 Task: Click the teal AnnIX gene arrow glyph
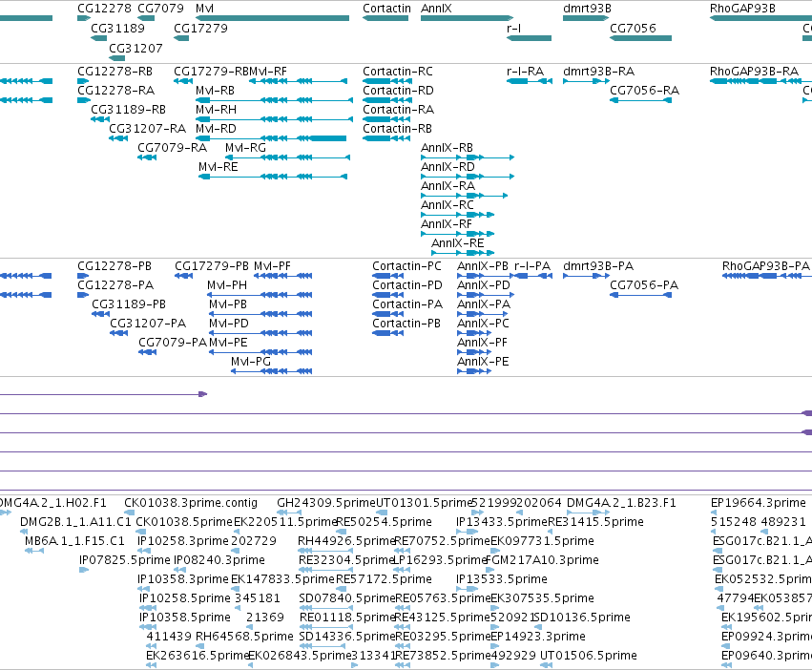(467, 18)
